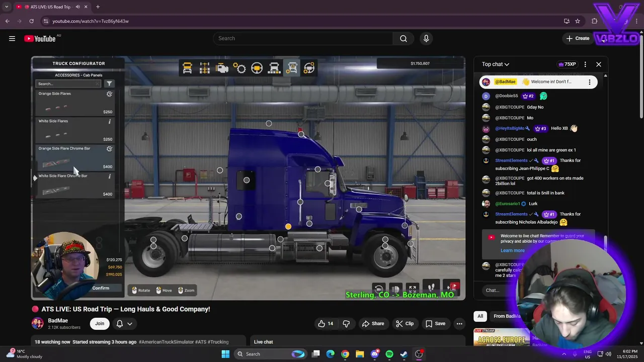Viewport: 644px width, 362px height.
Task: Open browser extensions puzzle icon
Action: pos(595,21)
